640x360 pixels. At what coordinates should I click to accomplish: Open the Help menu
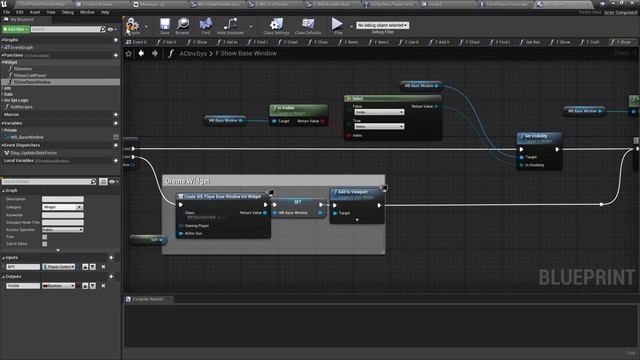(105, 12)
